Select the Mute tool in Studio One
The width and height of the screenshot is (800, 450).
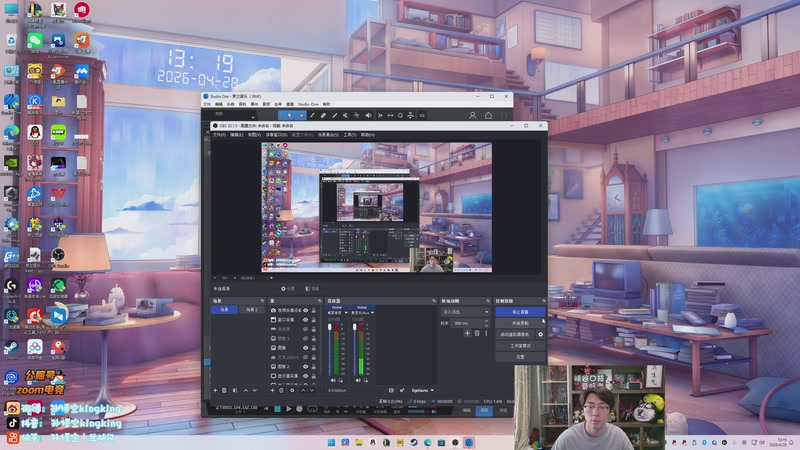click(345, 115)
